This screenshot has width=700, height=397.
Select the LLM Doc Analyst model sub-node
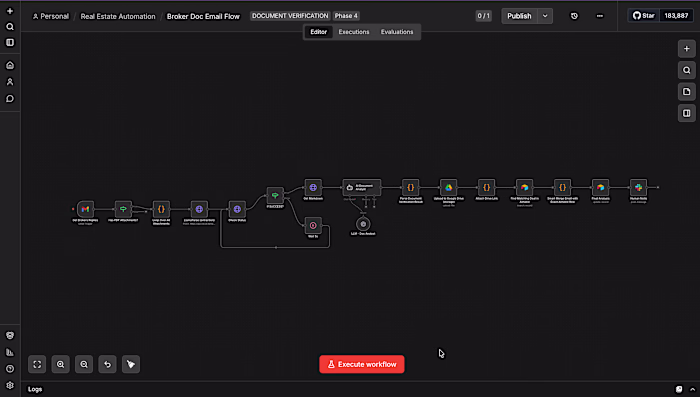point(363,224)
